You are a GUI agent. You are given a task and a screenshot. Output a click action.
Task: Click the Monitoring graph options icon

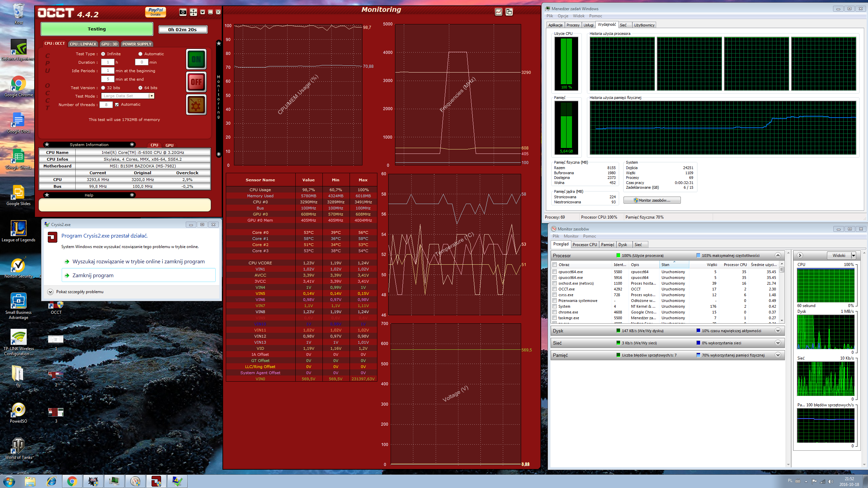pyautogui.click(x=499, y=12)
